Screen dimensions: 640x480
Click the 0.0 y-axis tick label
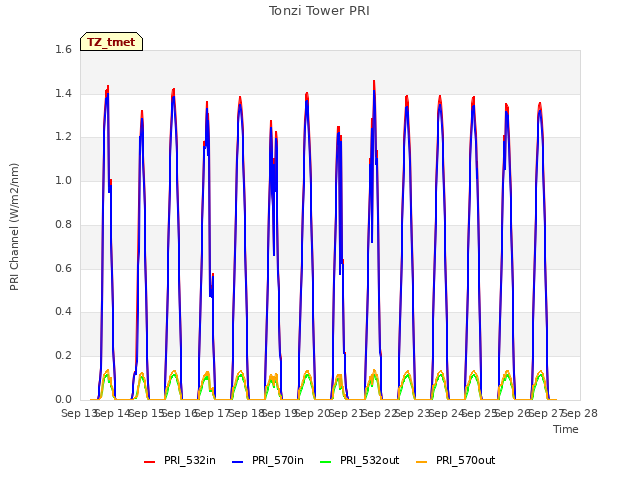(63, 399)
